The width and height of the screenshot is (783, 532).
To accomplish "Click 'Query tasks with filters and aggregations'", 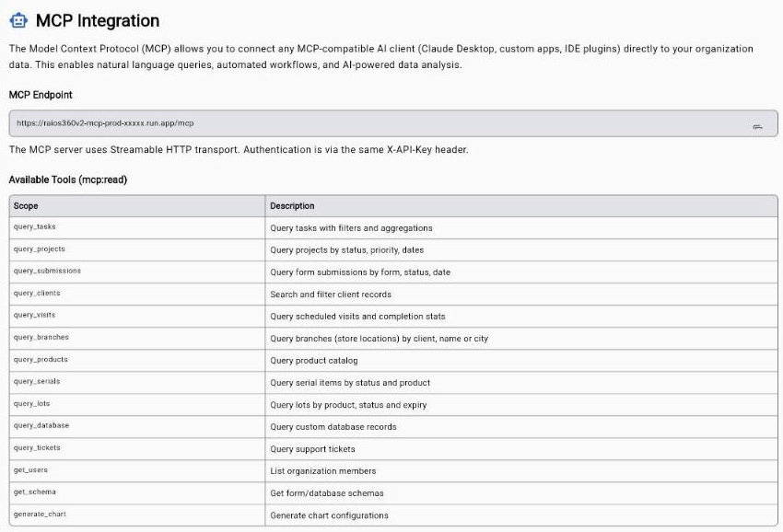I will click(351, 228).
